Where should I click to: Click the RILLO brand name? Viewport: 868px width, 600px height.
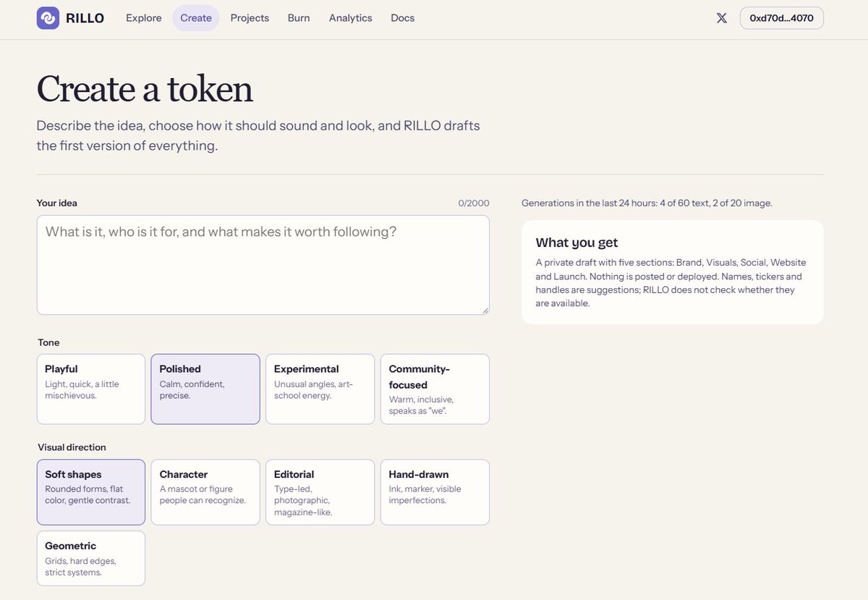(85, 18)
